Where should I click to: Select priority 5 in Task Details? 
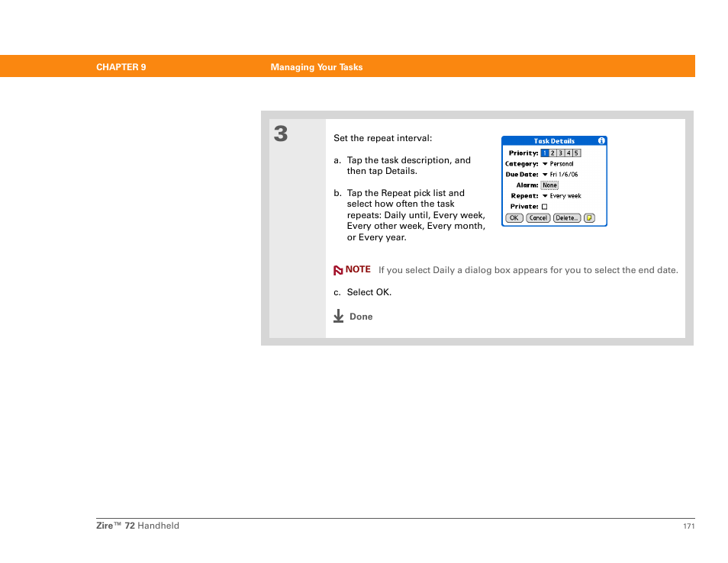[x=576, y=153]
